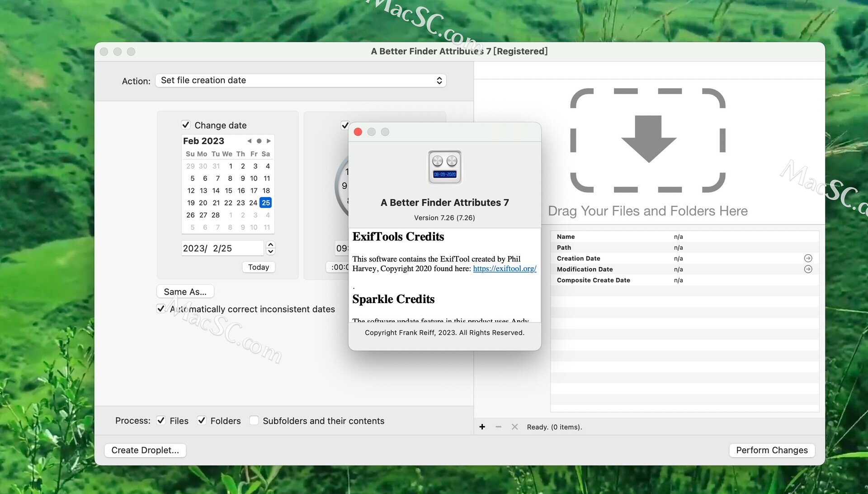Click the Modification Date expand icon
868x494 pixels.
click(808, 269)
